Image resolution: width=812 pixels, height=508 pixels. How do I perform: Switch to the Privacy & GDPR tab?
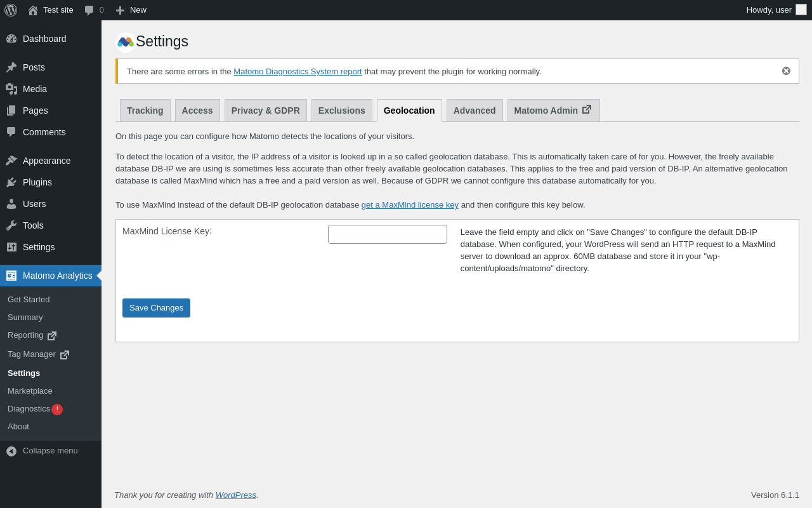tap(265, 110)
